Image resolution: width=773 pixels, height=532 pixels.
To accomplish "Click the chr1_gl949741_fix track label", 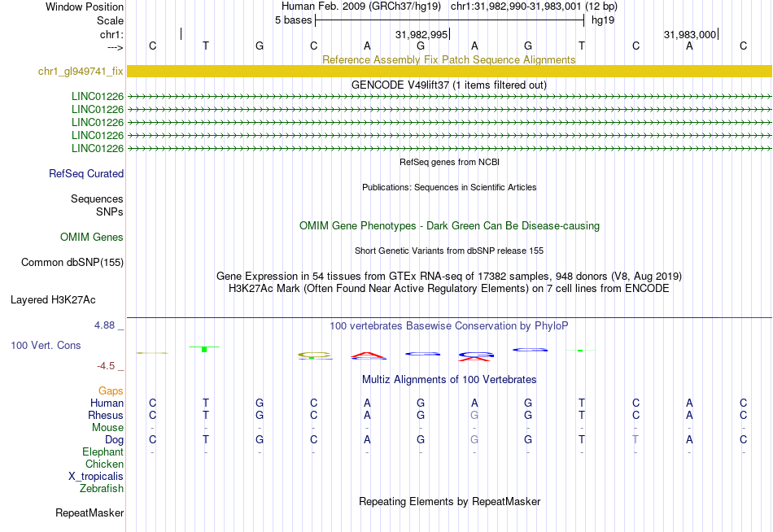I will (81, 71).
